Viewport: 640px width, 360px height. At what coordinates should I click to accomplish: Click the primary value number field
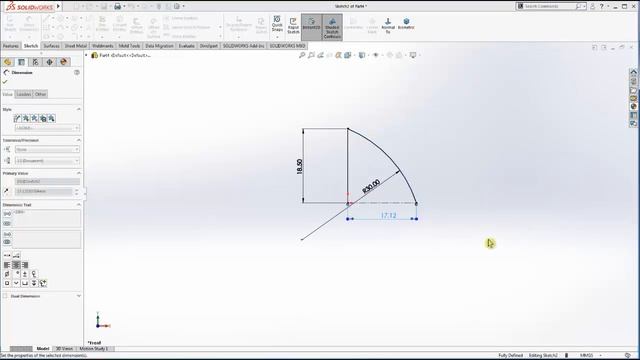click(x=44, y=191)
